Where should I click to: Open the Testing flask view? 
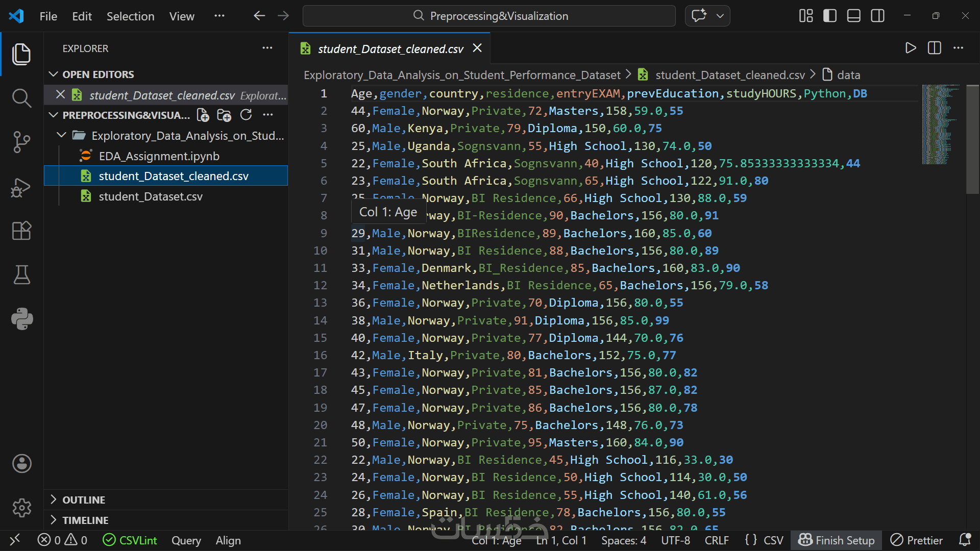(21, 274)
